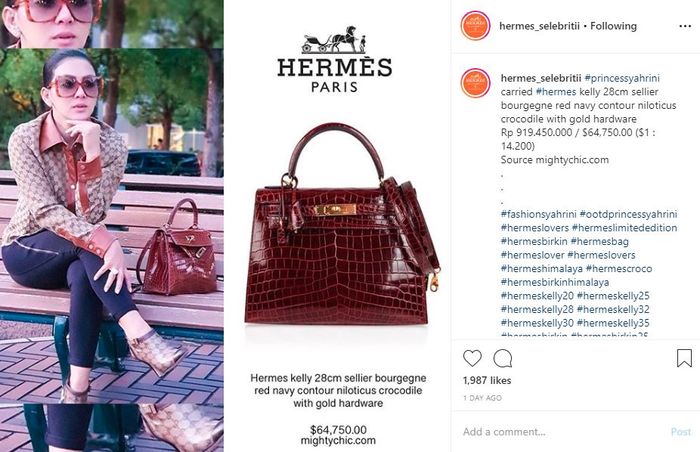View the 1,987 likes list
Viewport: 700px width, 452px height.
pos(487,381)
